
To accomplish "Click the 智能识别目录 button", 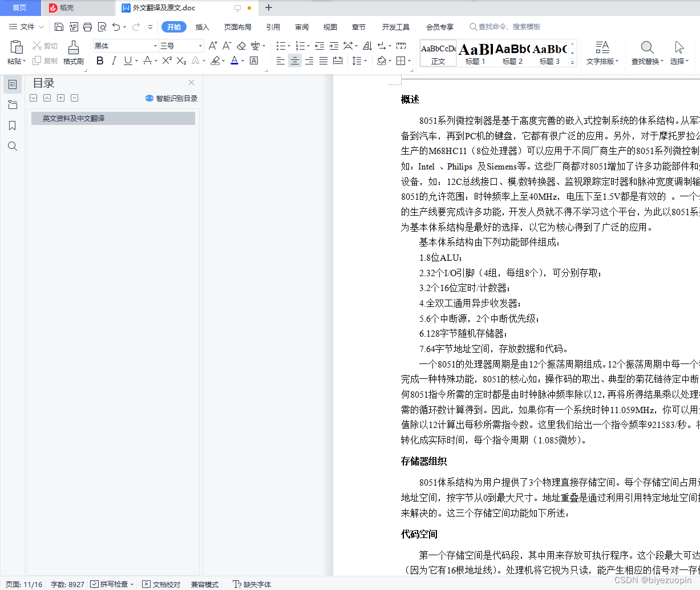I will [171, 98].
